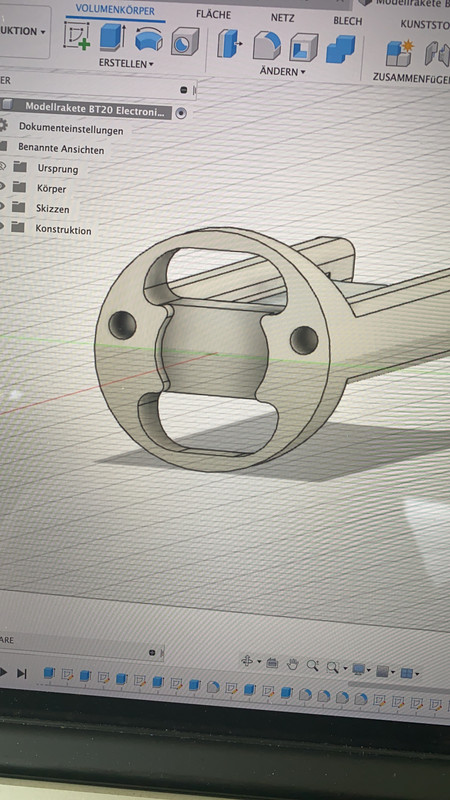The image size is (450, 800).
Task: Open the ZUSAMMENFÜGEN dropdown menu
Action: pos(411,78)
